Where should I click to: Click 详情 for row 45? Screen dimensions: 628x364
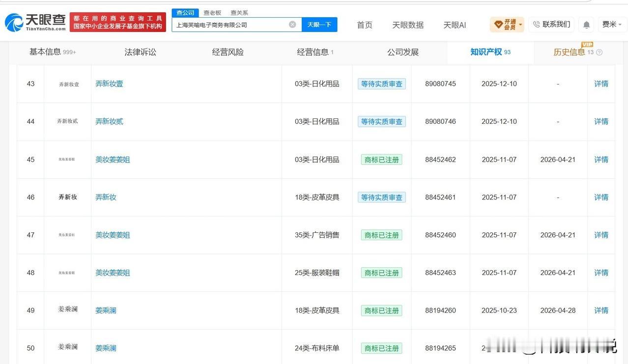pos(601,160)
